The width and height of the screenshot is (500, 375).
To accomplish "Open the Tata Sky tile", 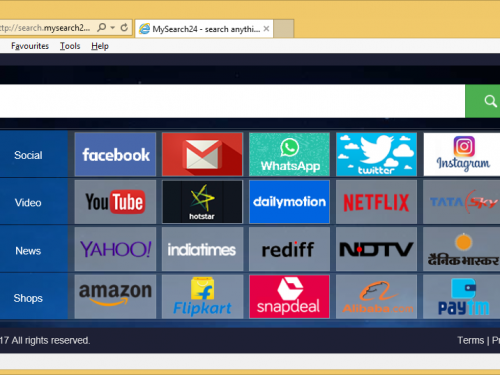I will (462, 202).
